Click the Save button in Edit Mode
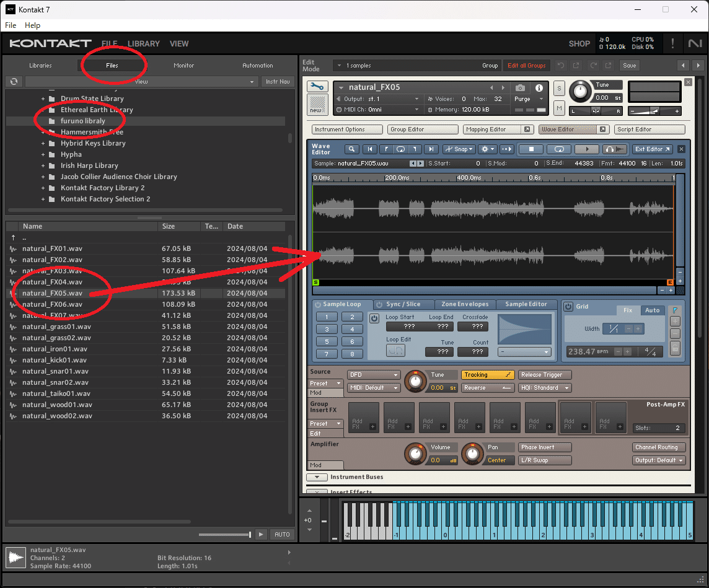Screen dimensions: 709x588 coord(630,66)
